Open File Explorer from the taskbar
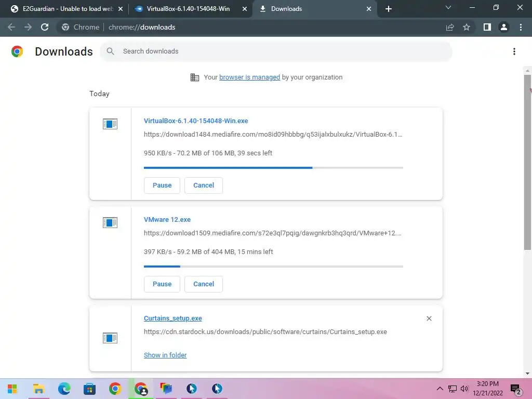 point(38,389)
